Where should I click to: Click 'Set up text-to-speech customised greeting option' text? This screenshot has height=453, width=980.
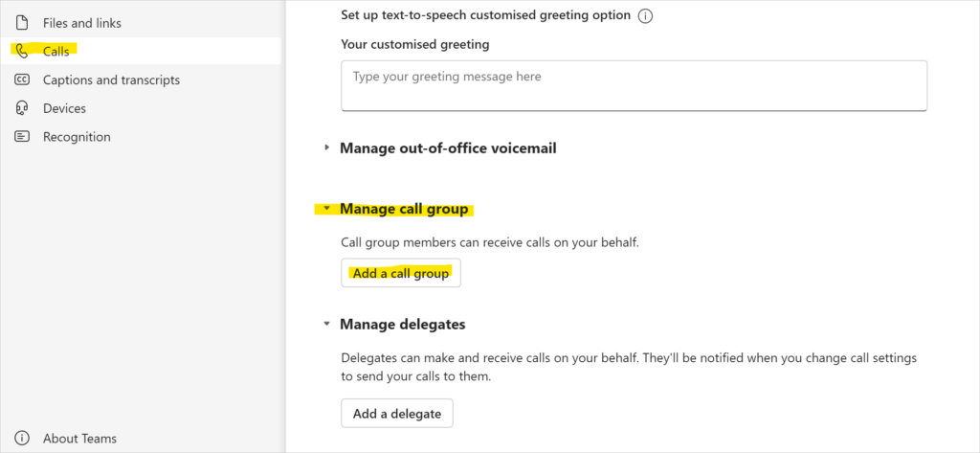pyautogui.click(x=485, y=15)
